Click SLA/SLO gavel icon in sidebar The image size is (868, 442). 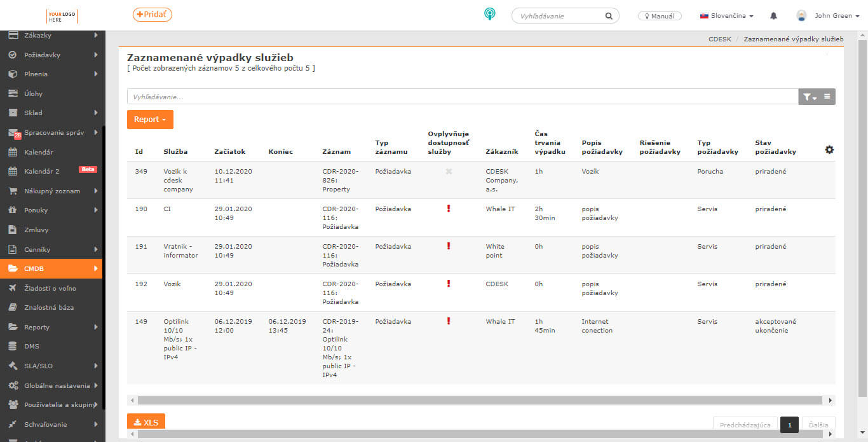(x=13, y=366)
